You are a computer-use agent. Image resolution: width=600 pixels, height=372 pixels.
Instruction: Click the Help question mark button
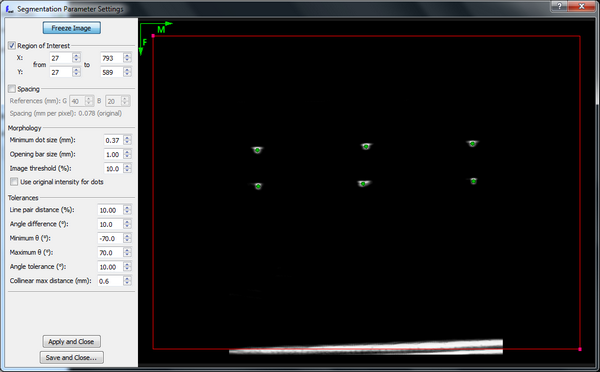coord(559,6)
